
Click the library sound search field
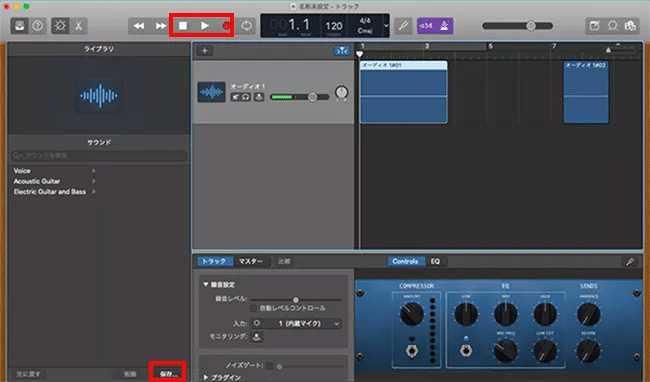pyautogui.click(x=99, y=155)
